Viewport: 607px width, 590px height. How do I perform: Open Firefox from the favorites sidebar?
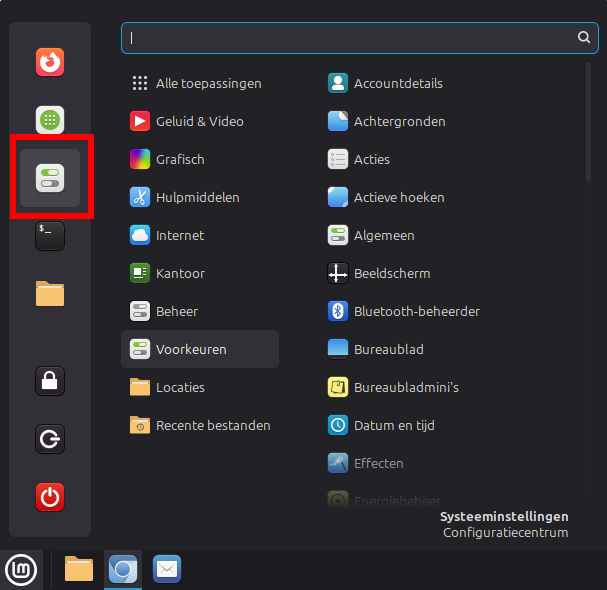click(x=50, y=63)
